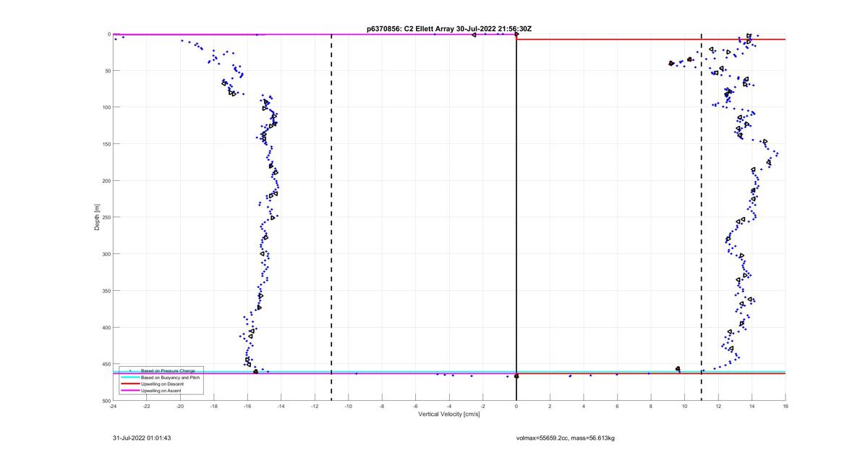Screen dimensions: 868x450
Task: Click the 'Vertical Velocity [cm/s]' axis label
Action: click(x=448, y=415)
